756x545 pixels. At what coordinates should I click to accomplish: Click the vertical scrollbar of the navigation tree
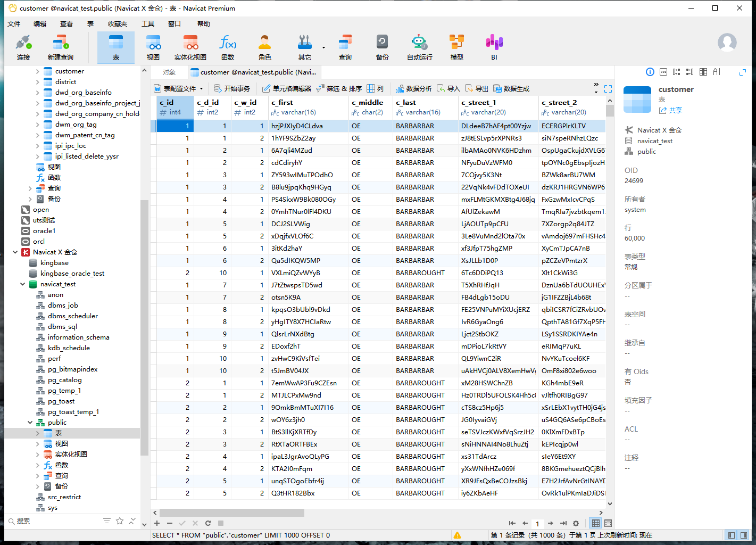click(144, 328)
